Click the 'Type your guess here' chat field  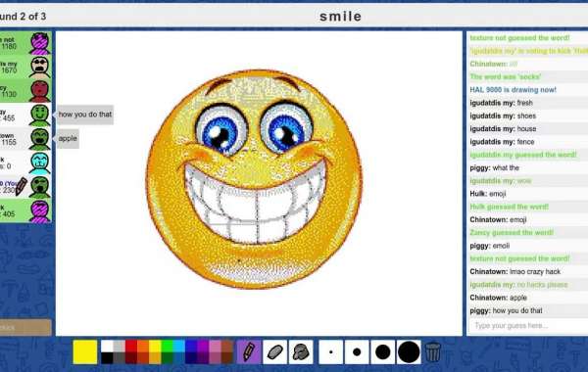point(528,325)
